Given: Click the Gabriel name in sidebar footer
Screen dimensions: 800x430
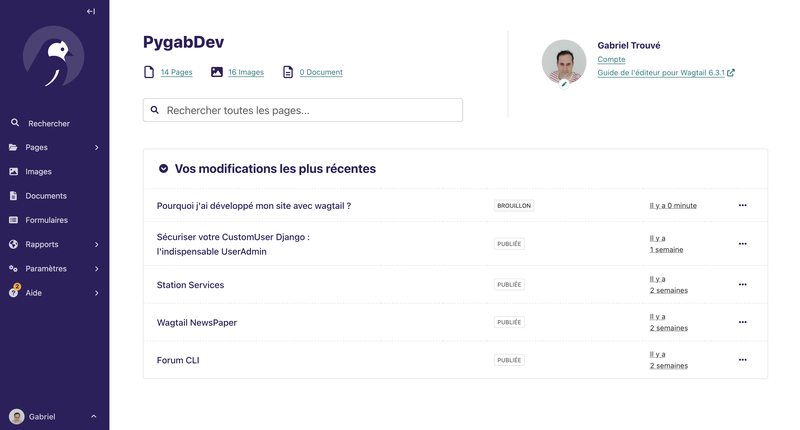Looking at the screenshot, I should click(x=42, y=417).
